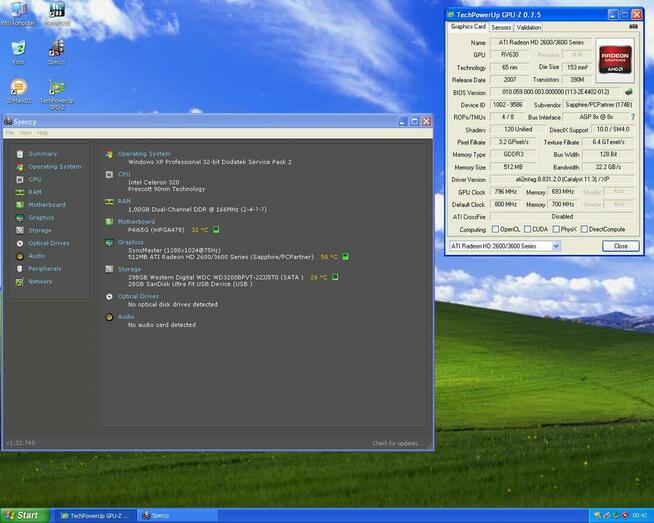Open the Speccy View menu
Image resolution: width=654 pixels, height=523 pixels.
point(25,133)
